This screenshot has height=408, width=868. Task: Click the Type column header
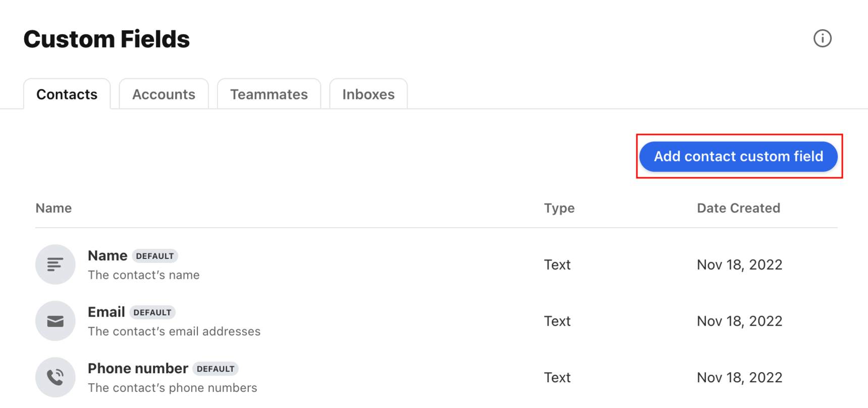pyautogui.click(x=559, y=208)
